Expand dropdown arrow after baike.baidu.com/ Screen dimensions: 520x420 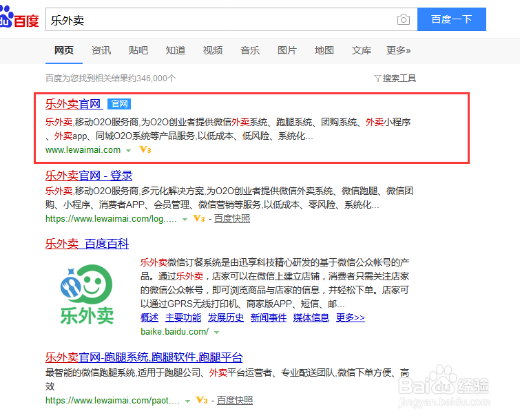click(x=216, y=332)
